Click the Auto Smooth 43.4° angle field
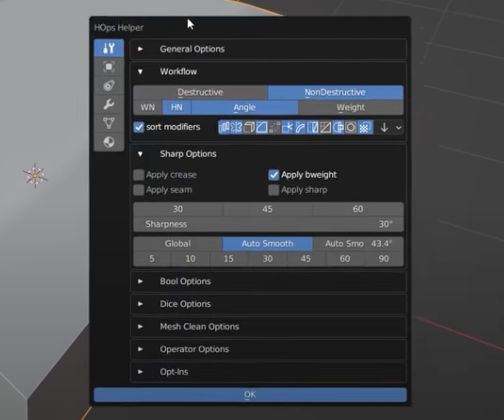The image size is (504, 420). (x=358, y=244)
